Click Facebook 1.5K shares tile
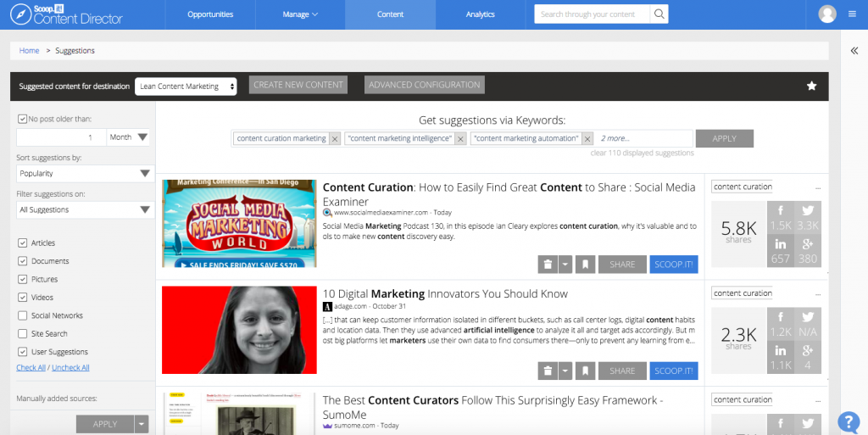 tap(781, 217)
